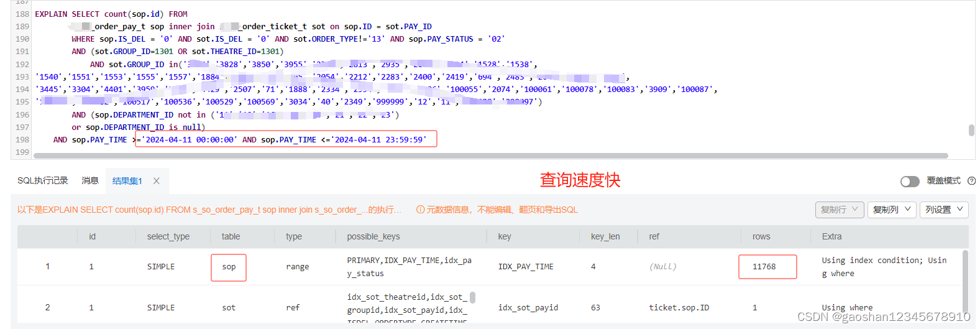Click the 'key_len' column header

605,236
